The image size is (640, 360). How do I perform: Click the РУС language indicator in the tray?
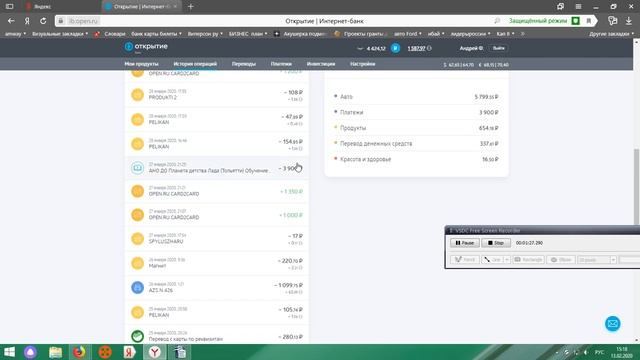click(600, 352)
